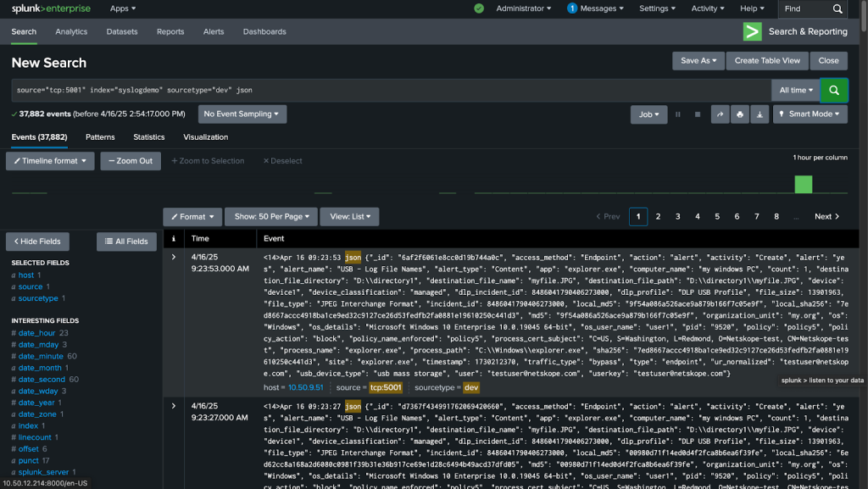Go to results page 2
This screenshot has height=489, width=868.
pyautogui.click(x=658, y=217)
